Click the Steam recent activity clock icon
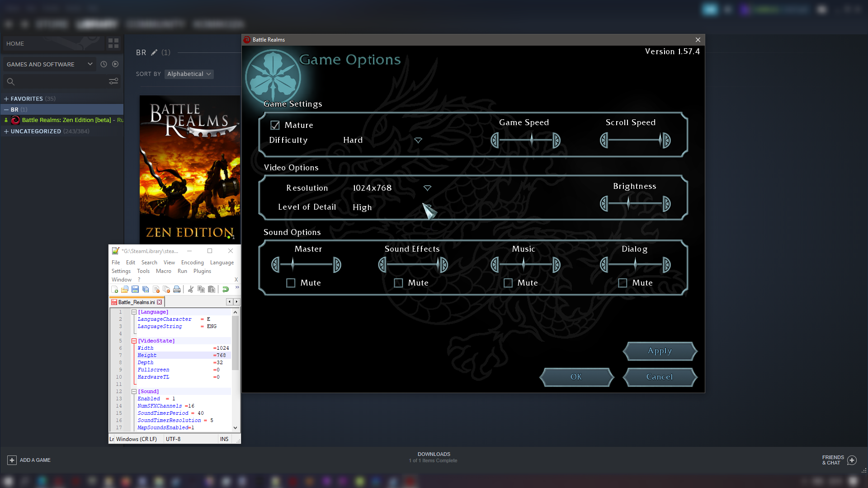This screenshot has height=488, width=868. click(104, 64)
